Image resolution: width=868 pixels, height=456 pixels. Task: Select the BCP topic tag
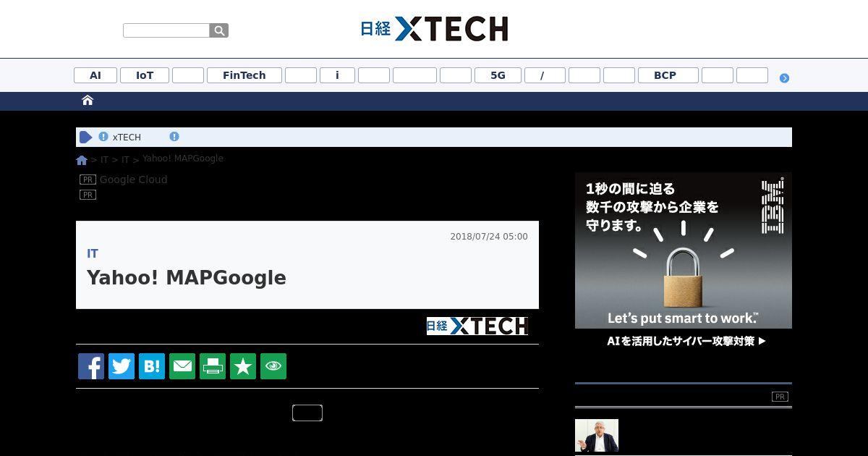click(x=668, y=75)
